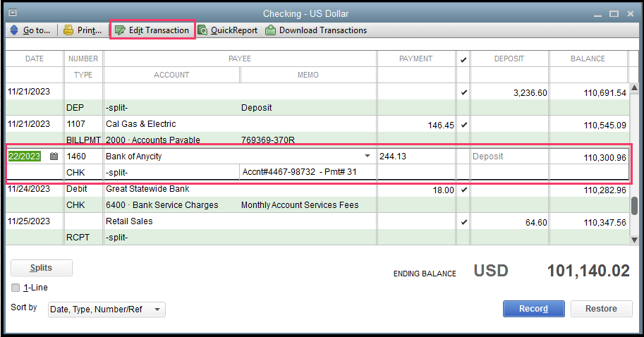Open the Sort by dropdown
This screenshot has height=337, width=644.
point(107,310)
